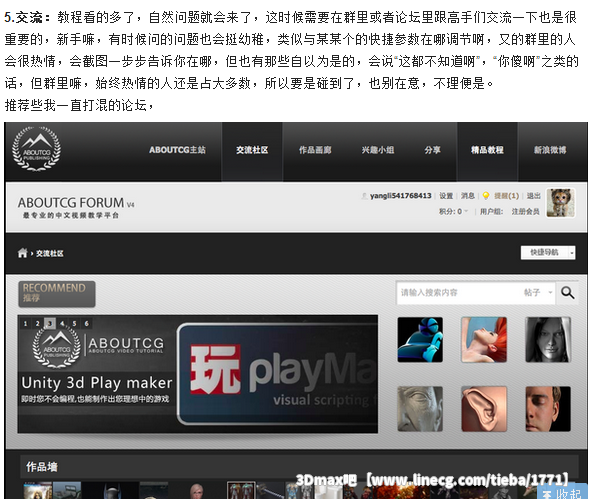The height and width of the screenshot is (499, 608).
Task: Click the 交流社区 breadcrumb link
Action: coord(50,253)
